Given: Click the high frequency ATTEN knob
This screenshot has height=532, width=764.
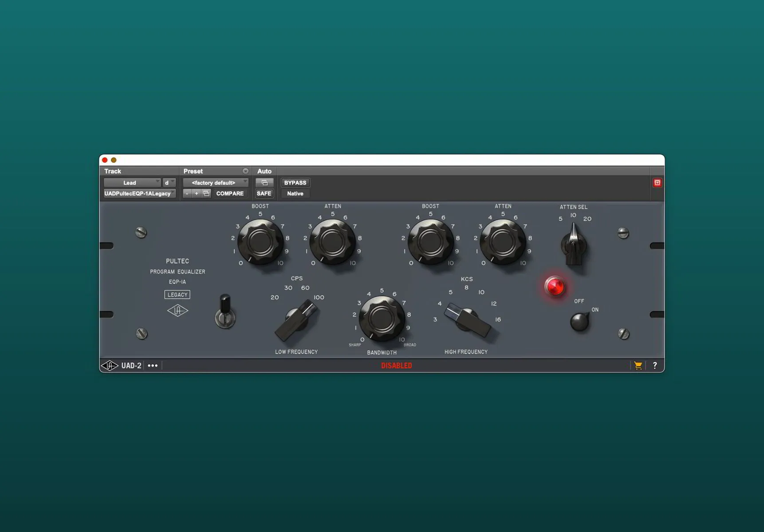Looking at the screenshot, I should (x=503, y=242).
